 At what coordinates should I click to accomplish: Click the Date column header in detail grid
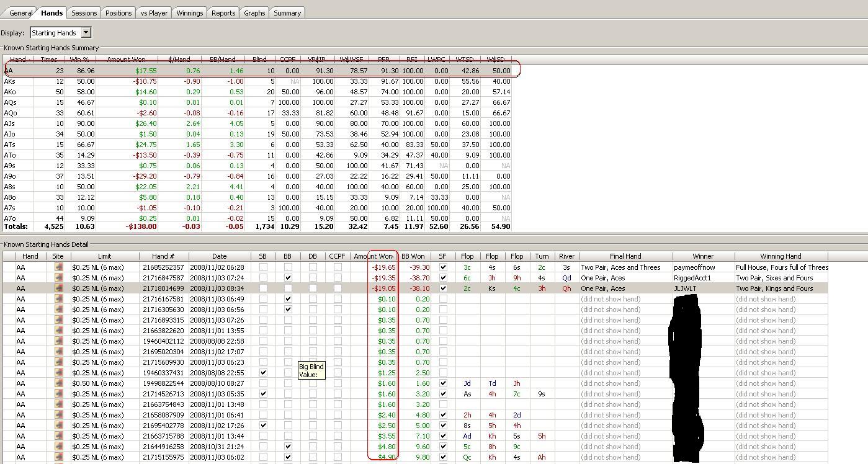click(220, 256)
